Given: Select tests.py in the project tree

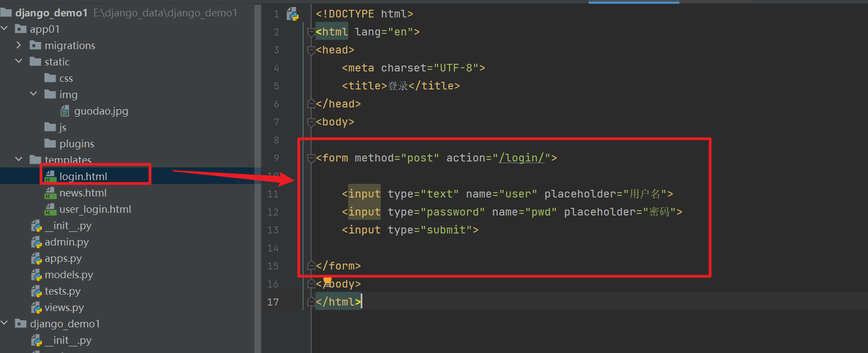Looking at the screenshot, I should point(62,291).
